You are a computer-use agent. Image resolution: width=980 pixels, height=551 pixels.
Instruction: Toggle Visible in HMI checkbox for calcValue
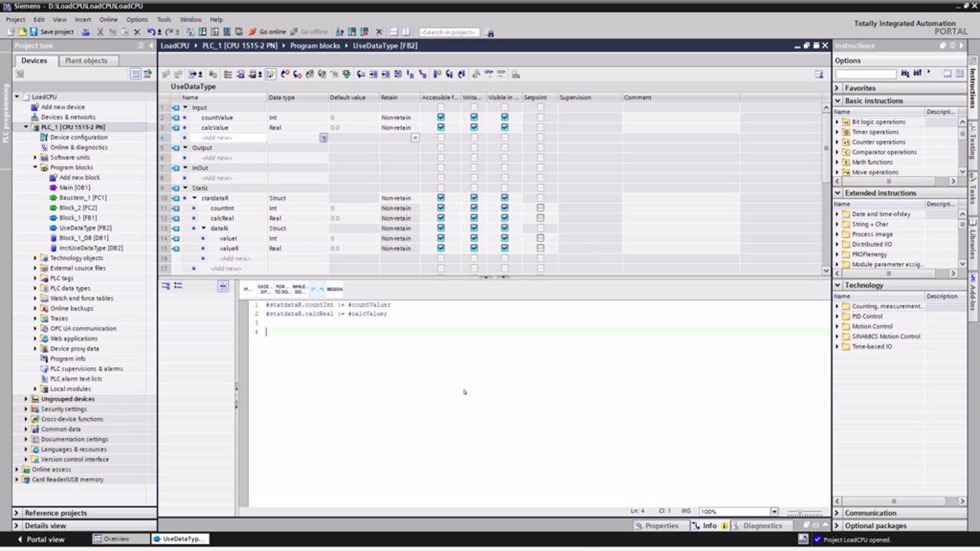pyautogui.click(x=505, y=128)
